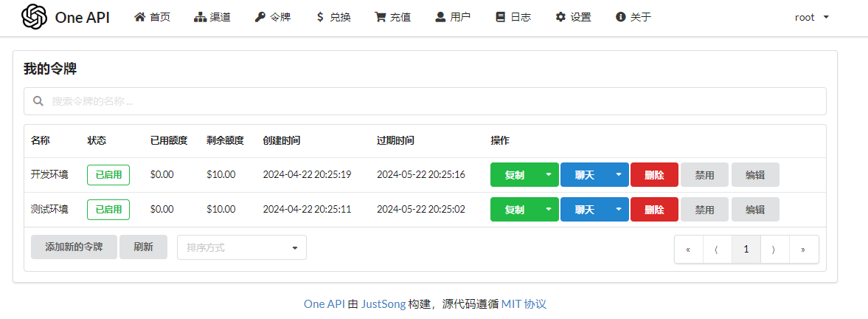Click 添加新的令牌 button
868x319 pixels.
(74, 247)
